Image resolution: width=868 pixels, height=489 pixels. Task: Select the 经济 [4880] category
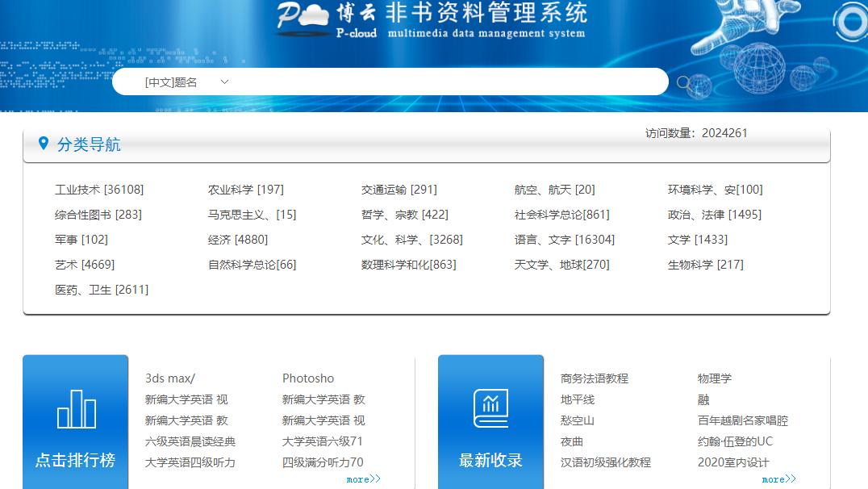[237, 240]
